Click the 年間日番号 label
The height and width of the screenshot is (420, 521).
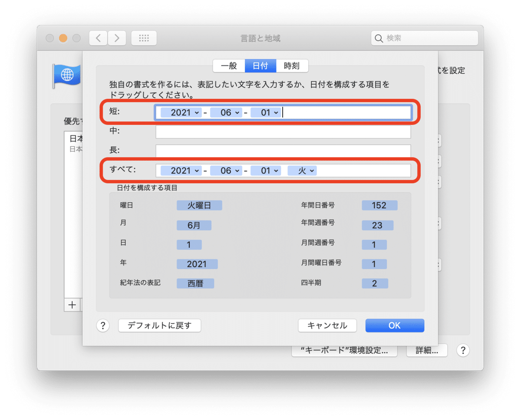point(318,205)
